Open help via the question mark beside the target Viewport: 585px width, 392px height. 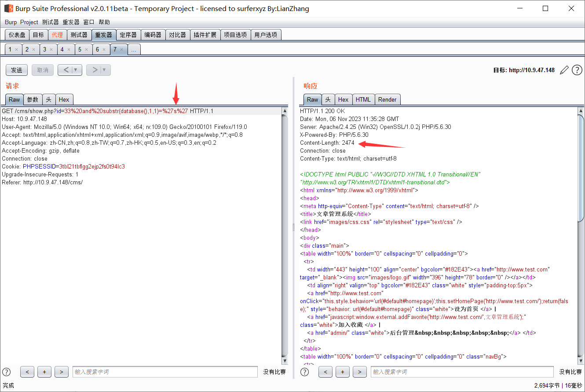[577, 70]
